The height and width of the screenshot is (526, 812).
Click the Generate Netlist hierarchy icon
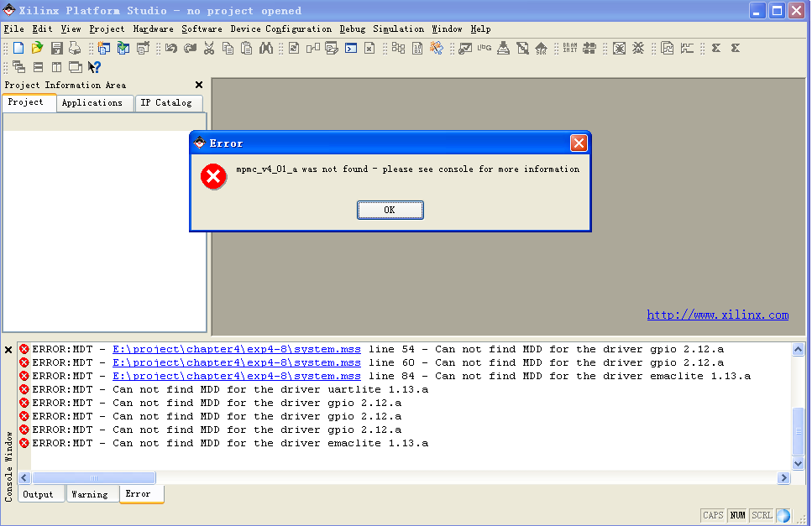tap(398, 48)
